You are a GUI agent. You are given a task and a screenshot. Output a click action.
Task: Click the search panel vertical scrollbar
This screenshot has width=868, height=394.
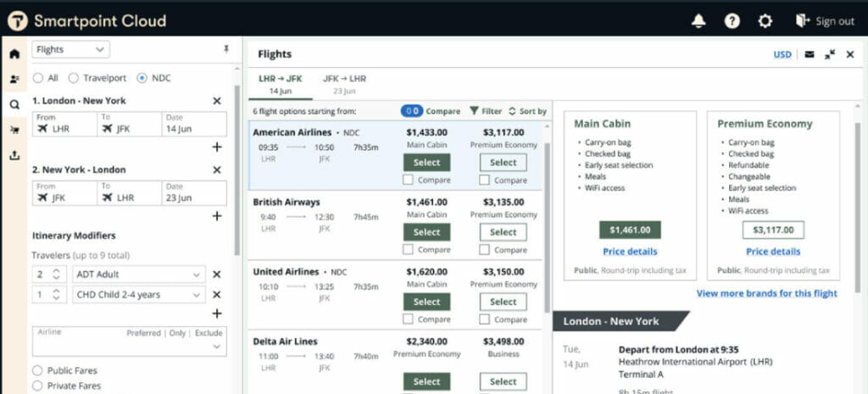point(238,169)
